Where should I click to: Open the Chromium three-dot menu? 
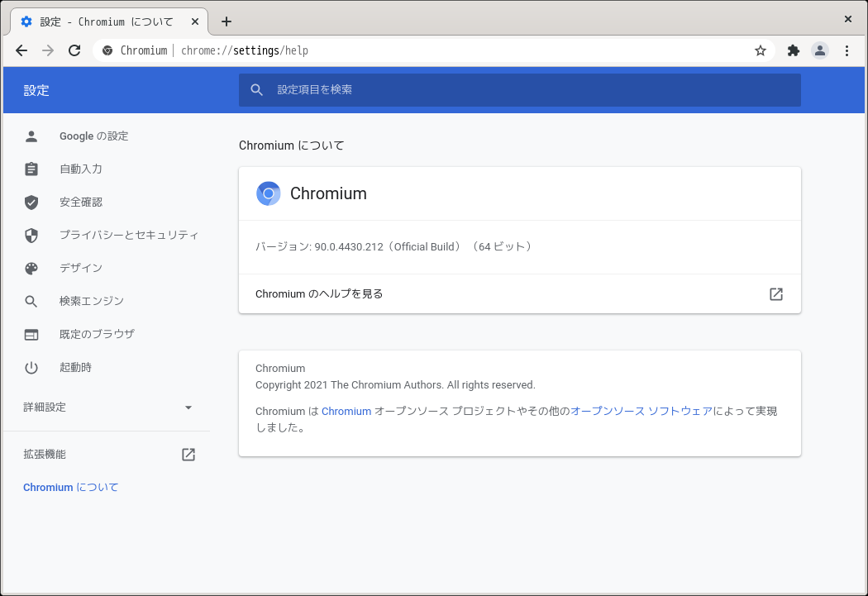coord(847,50)
